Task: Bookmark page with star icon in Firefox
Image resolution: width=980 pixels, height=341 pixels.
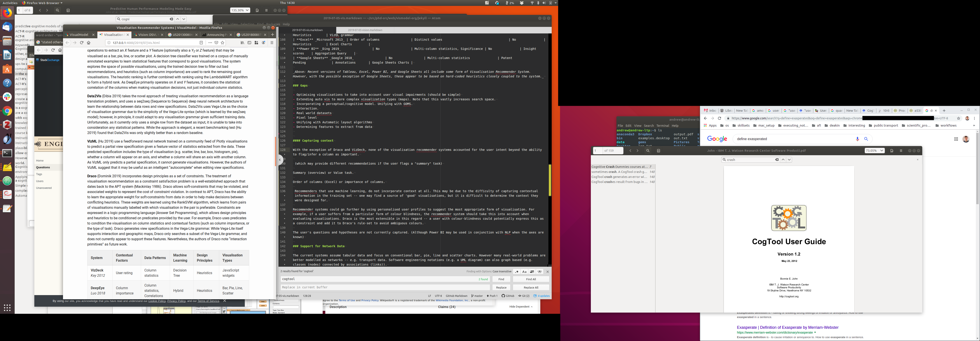Action: [x=222, y=43]
